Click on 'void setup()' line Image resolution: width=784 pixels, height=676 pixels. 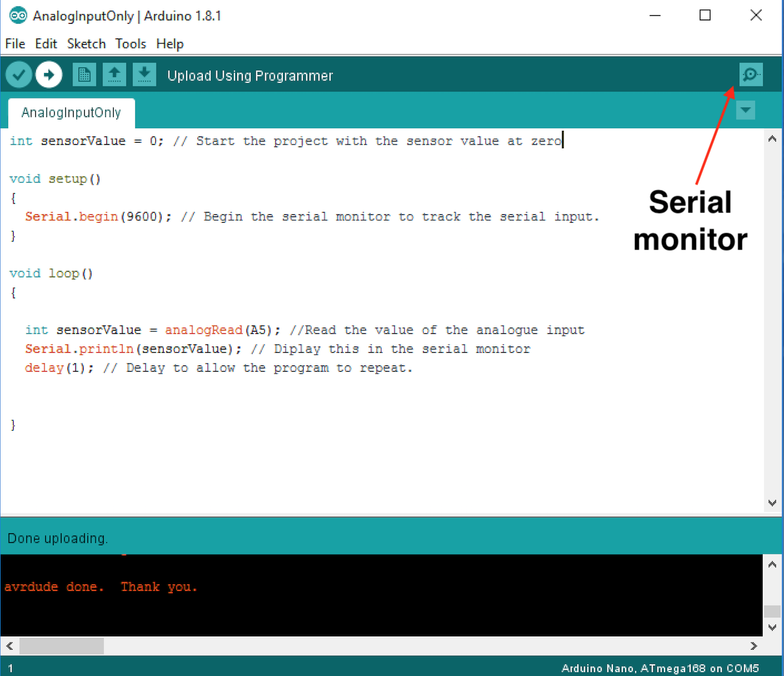tap(55, 179)
